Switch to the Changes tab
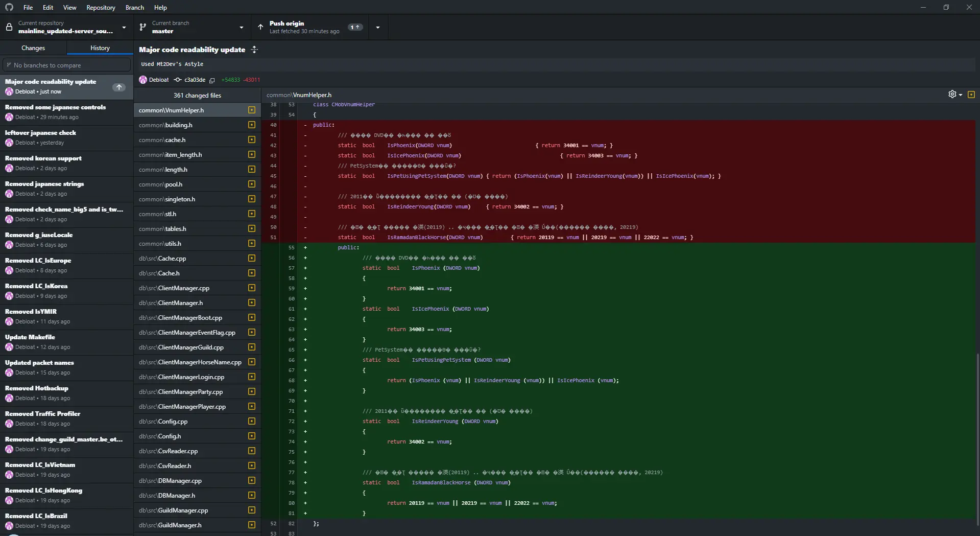 click(33, 48)
